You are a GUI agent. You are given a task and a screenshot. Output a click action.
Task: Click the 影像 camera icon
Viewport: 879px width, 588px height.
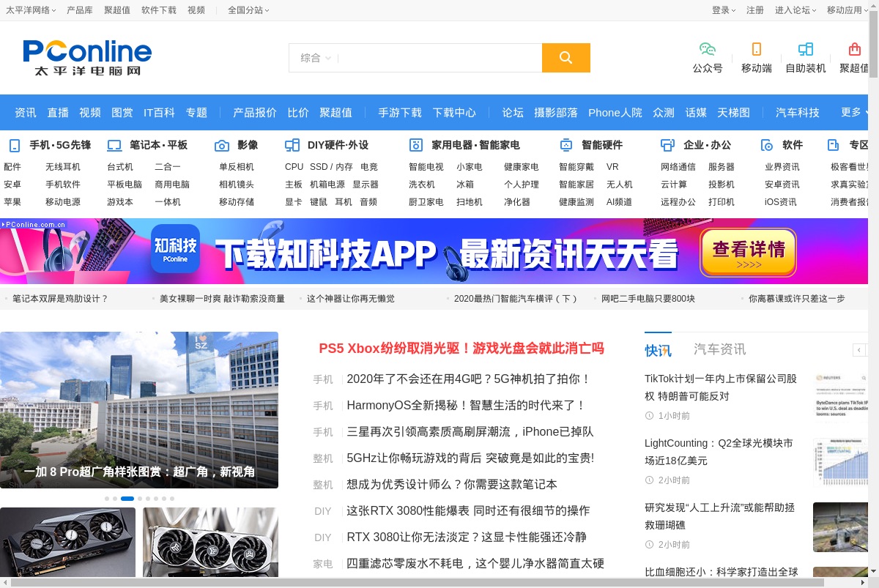tap(222, 145)
